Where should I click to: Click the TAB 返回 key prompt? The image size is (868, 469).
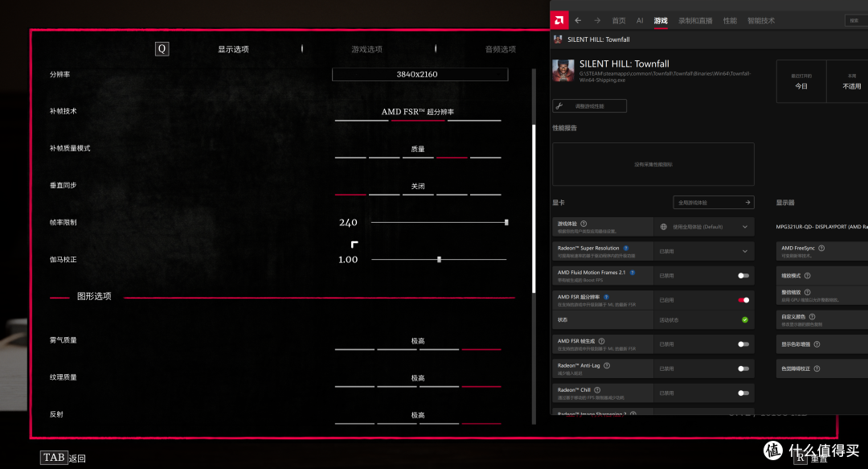tap(63, 458)
